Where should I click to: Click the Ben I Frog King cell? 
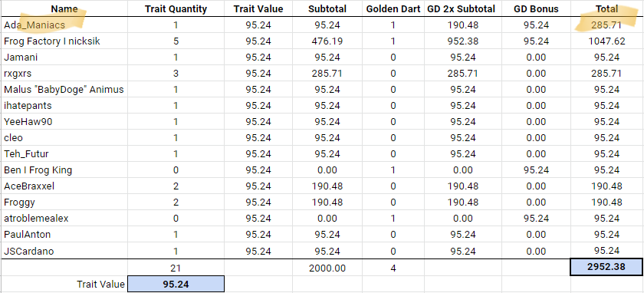click(64, 170)
